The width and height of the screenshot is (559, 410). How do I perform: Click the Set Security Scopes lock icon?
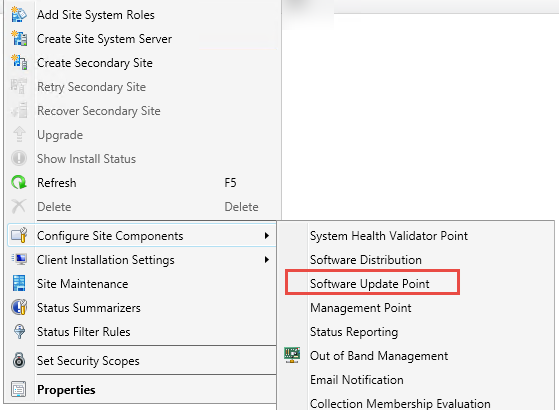click(19, 360)
